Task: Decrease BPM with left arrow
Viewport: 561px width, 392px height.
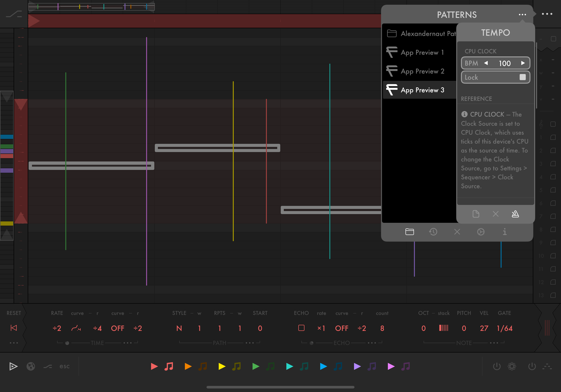Action: (x=486, y=63)
